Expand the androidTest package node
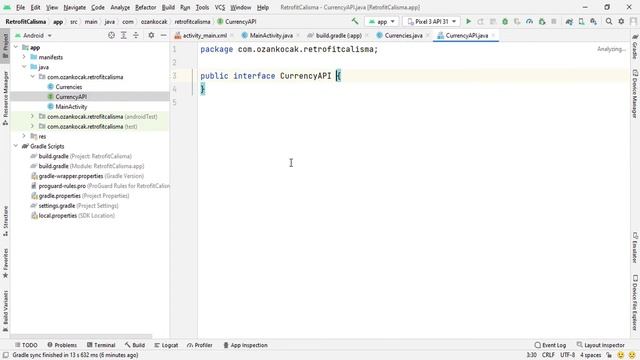The image size is (640, 360). click(x=32, y=116)
